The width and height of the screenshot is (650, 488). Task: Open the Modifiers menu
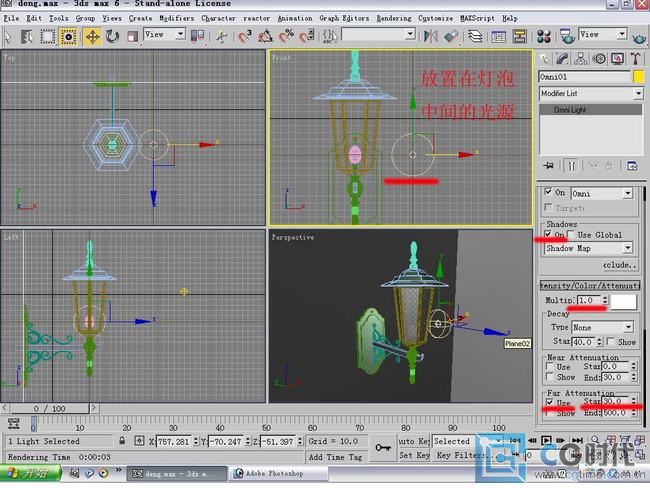coord(177,18)
